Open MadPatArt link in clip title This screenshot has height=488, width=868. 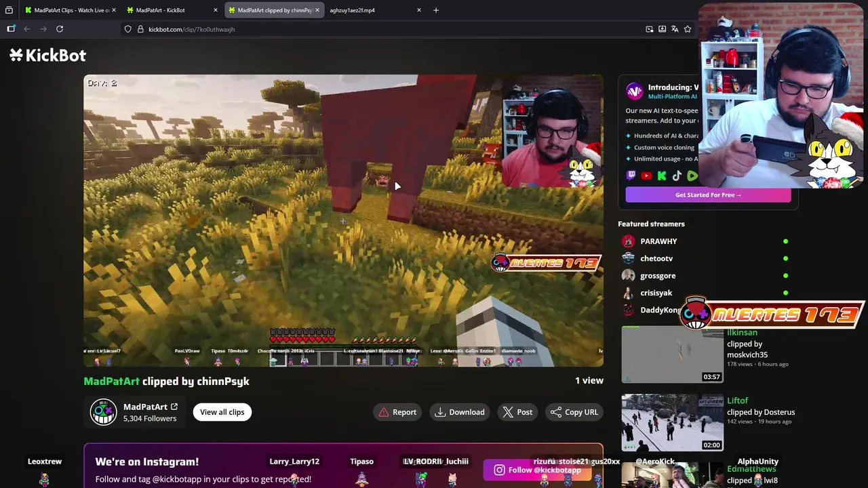[x=111, y=381]
